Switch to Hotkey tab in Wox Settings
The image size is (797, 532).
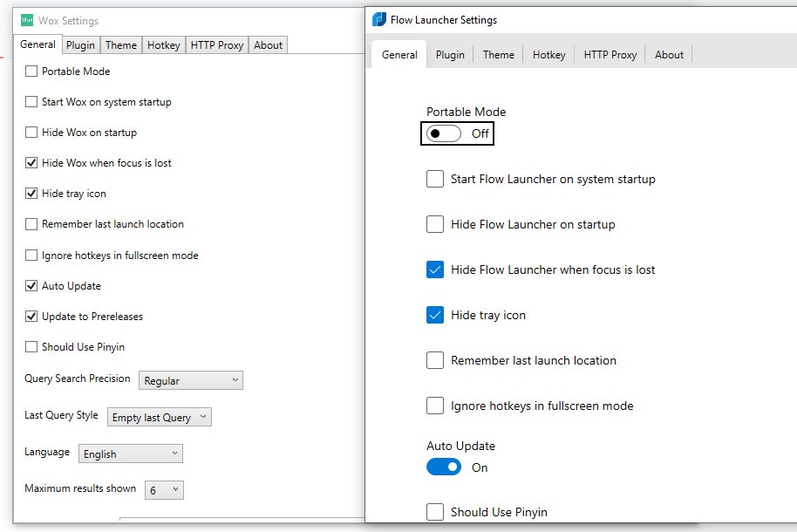point(164,45)
